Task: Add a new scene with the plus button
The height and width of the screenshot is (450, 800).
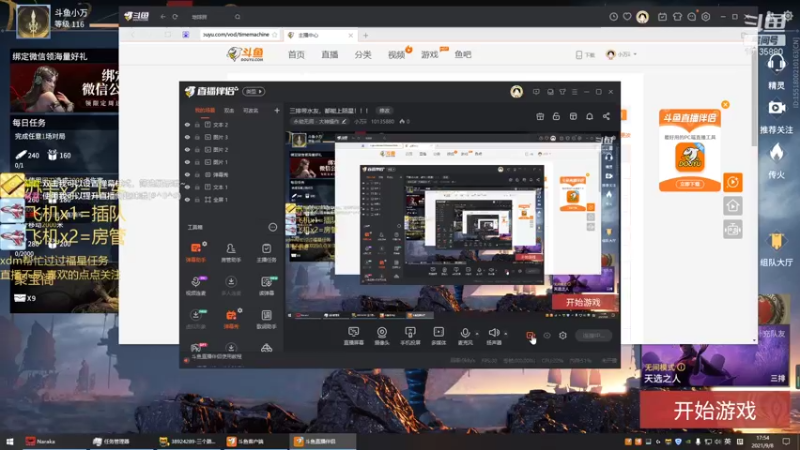Action: click(277, 110)
